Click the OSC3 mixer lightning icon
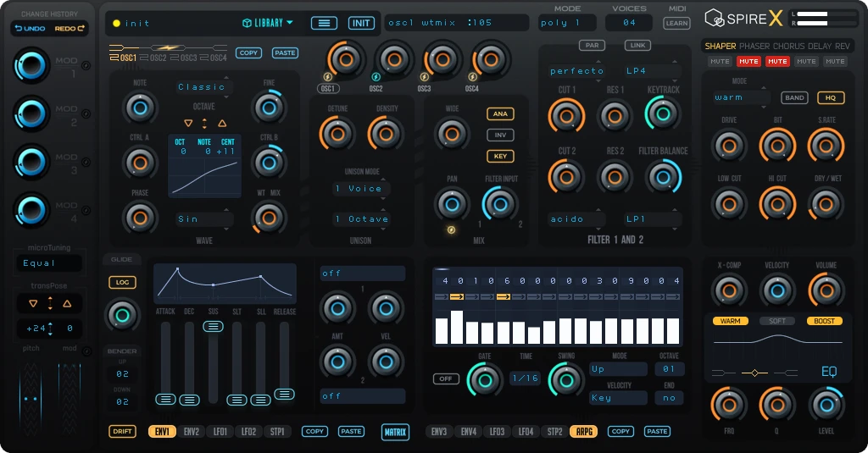The height and width of the screenshot is (453, 868). click(x=424, y=77)
